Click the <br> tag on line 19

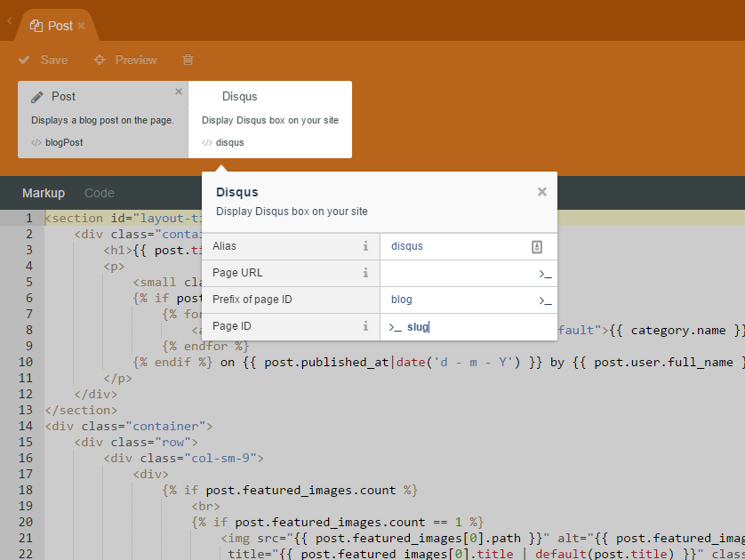coord(205,506)
